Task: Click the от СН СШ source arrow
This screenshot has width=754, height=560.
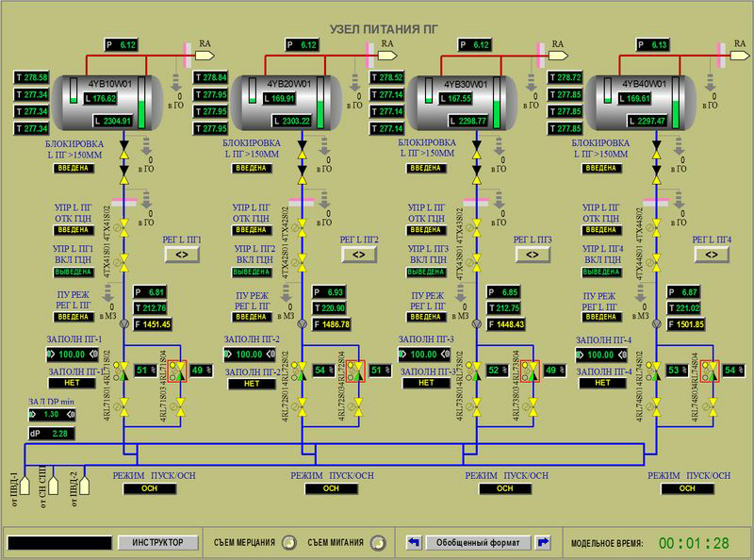Action: 53,486
